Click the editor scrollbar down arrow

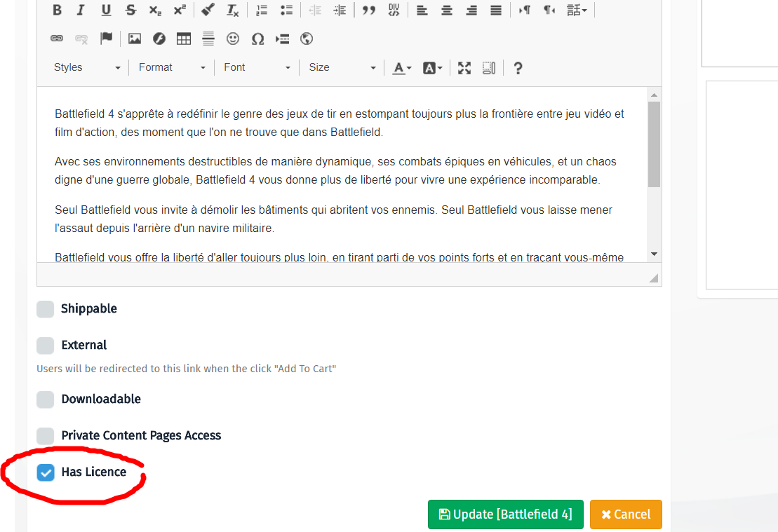coord(654,254)
